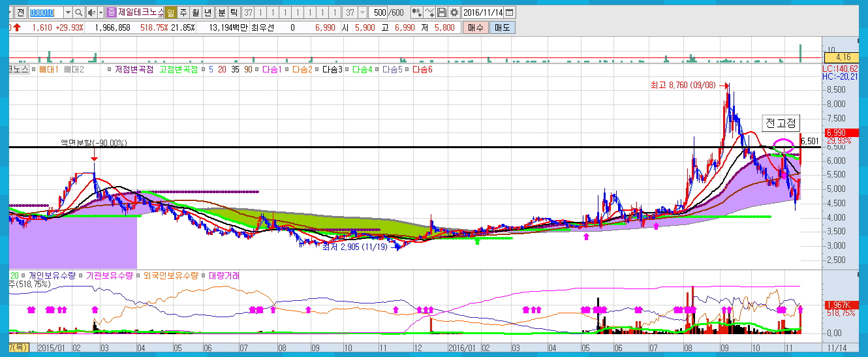868x357 pixels.
Task: Click the 매도 sell button
Action: tap(502, 28)
